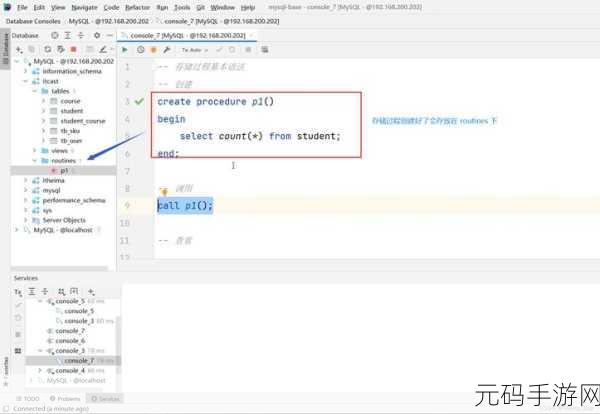Viewport: 600px width, 414px height.
Task: Click the vertical Database side tab
Action: pyautogui.click(x=5, y=49)
